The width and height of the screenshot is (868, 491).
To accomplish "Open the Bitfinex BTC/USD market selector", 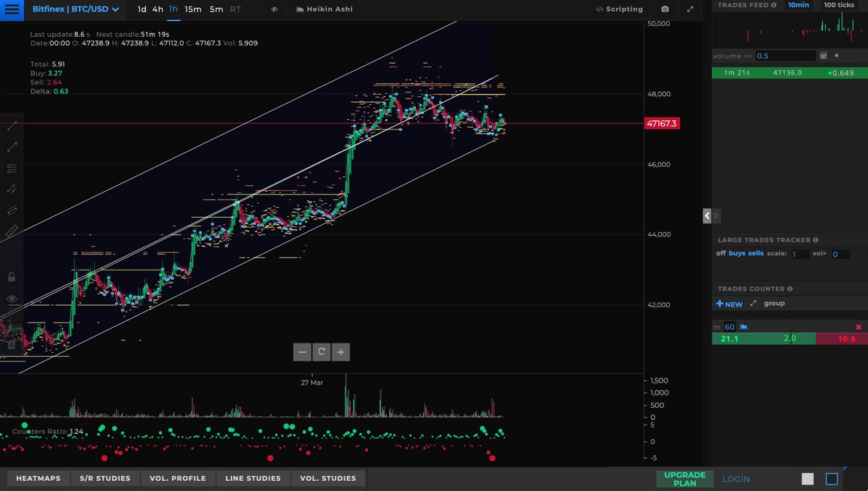I will (x=75, y=9).
